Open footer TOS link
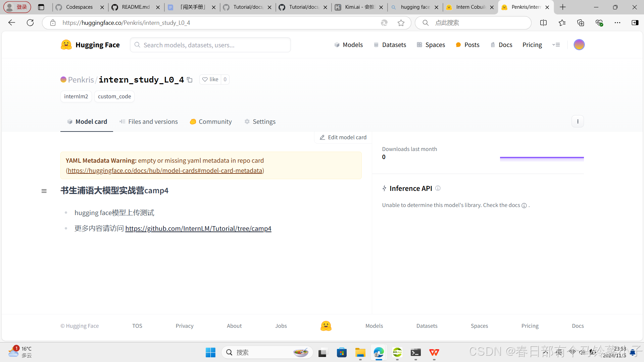Image resolution: width=644 pixels, height=362 pixels. click(x=137, y=326)
